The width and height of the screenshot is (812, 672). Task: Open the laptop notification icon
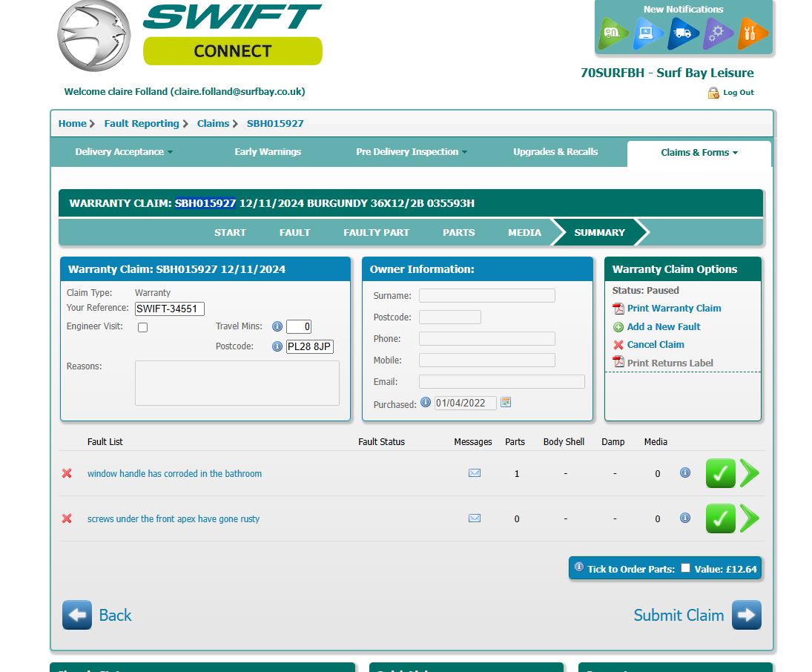point(647,33)
